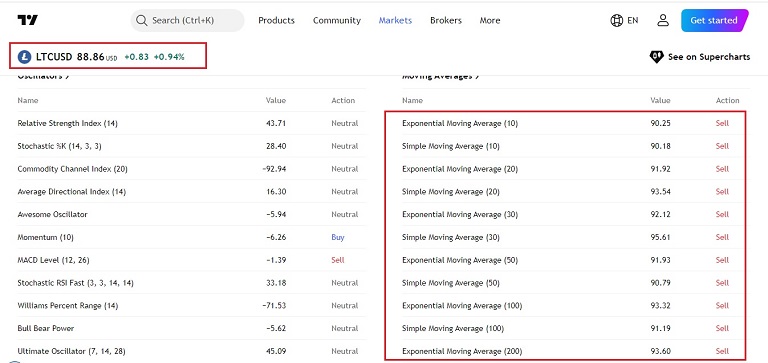Click the Oscillators Value column header
The width and height of the screenshot is (768, 363).
tap(276, 100)
